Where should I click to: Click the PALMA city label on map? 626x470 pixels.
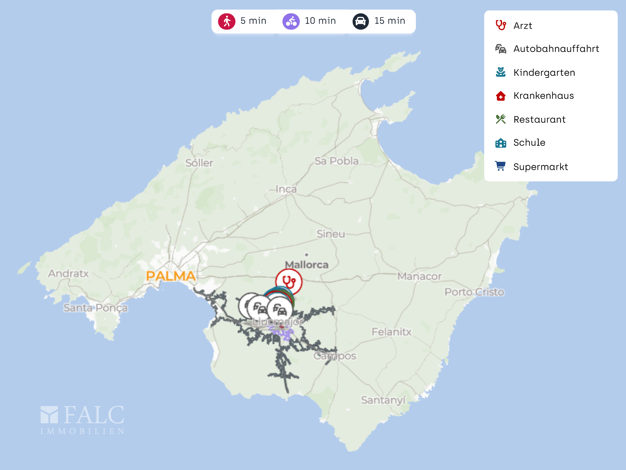170,276
